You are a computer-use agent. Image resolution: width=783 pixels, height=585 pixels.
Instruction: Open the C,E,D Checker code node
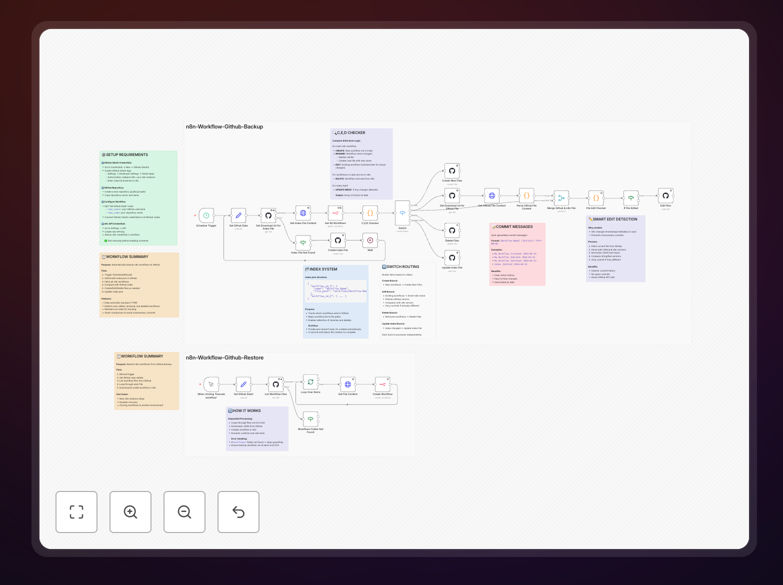pyautogui.click(x=370, y=213)
